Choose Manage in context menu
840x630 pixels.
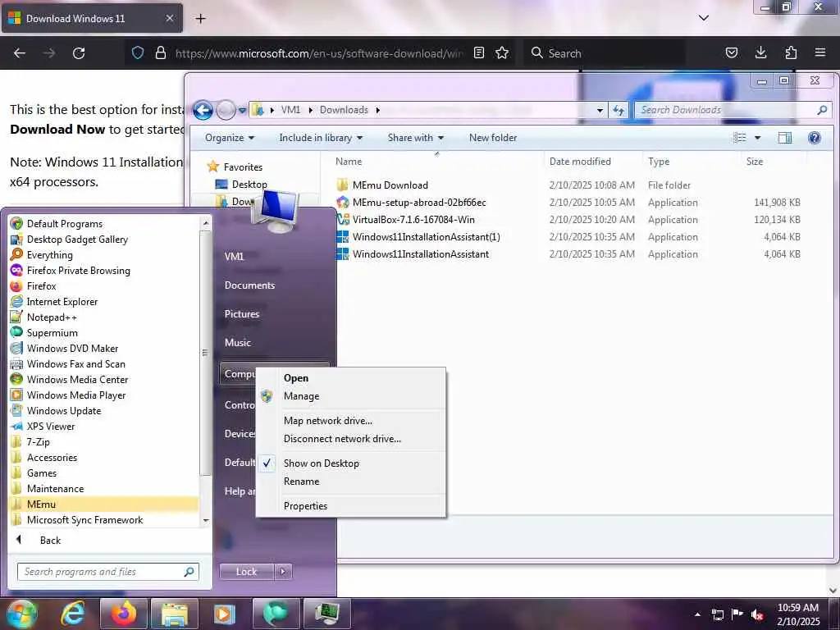[301, 396]
